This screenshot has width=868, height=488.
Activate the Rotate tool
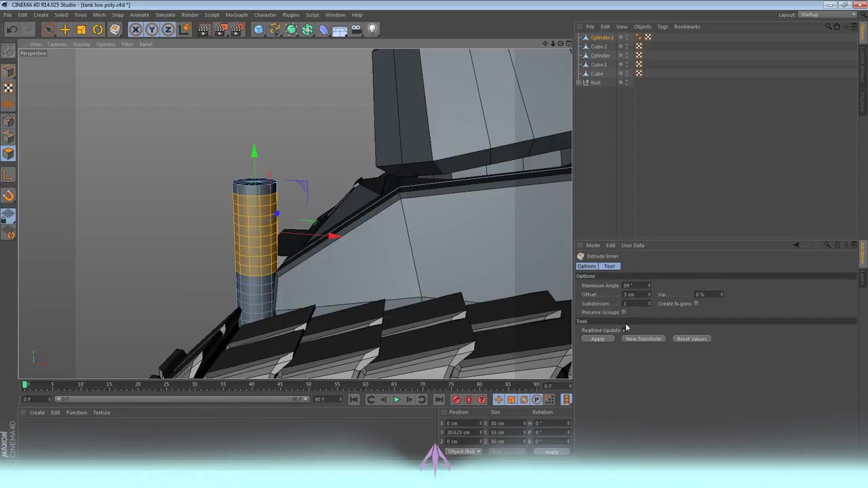point(97,28)
